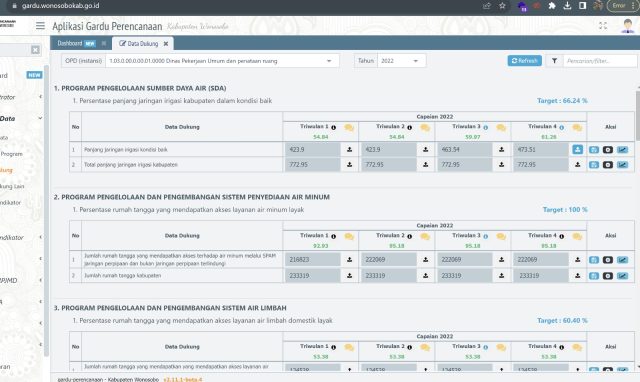Show info for Triwulan 1 in SDA table
Viewport: 640px width, 382px height.
click(x=333, y=127)
